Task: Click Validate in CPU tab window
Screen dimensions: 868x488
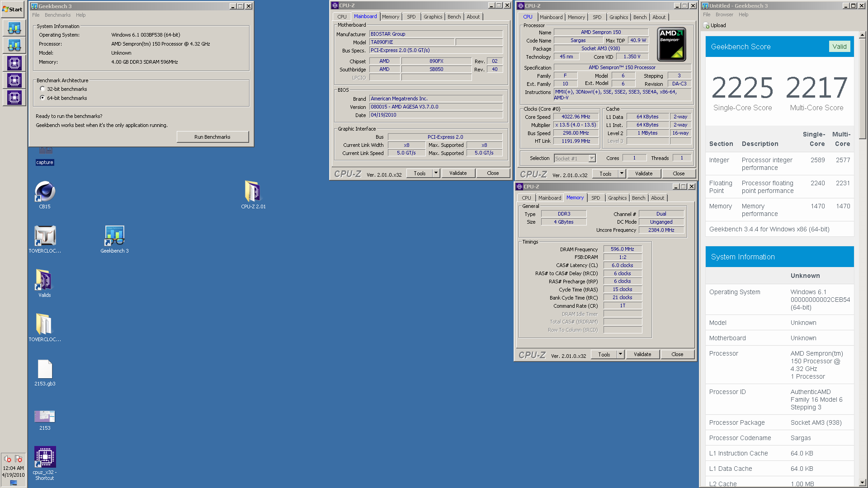Action: pos(644,174)
